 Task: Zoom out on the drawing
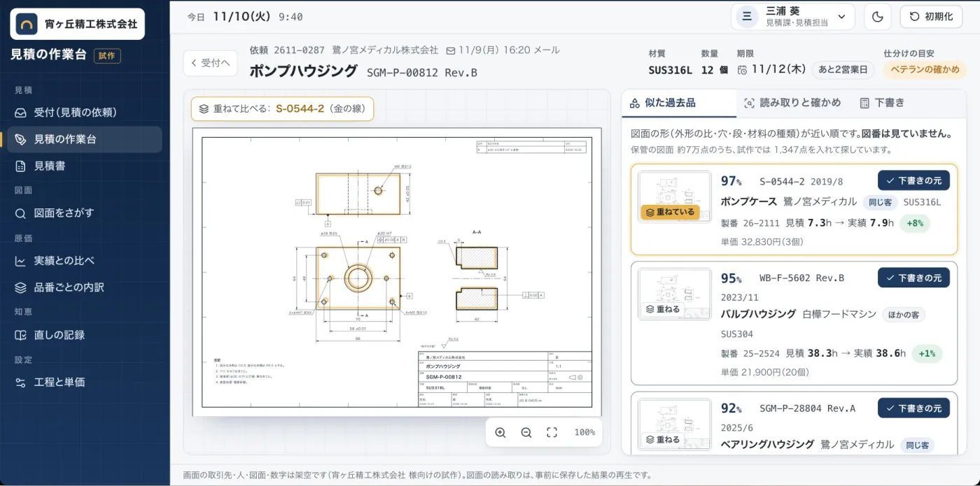coord(526,432)
